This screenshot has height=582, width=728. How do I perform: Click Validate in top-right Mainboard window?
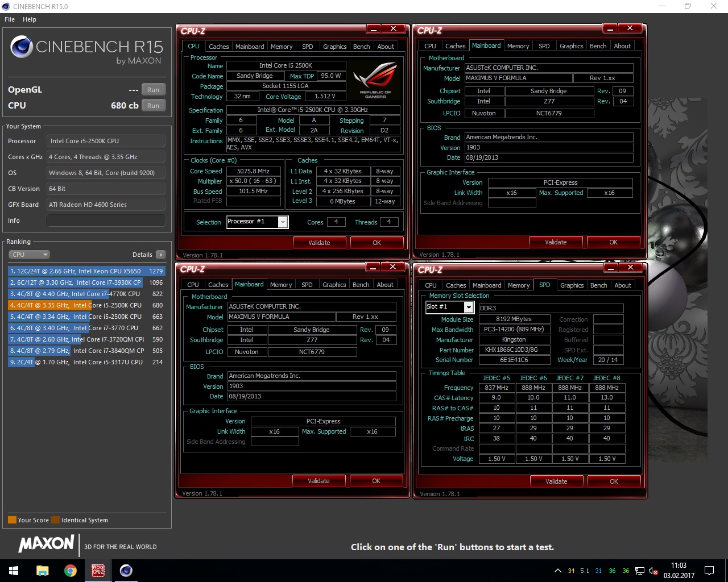[556, 242]
